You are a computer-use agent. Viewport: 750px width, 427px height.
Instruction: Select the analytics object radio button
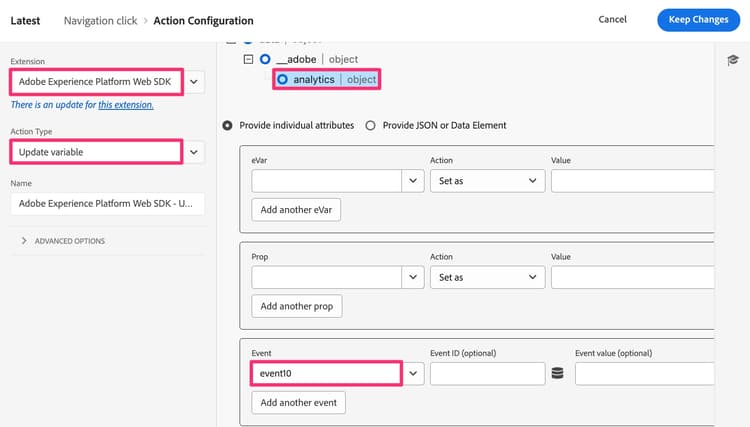point(283,79)
